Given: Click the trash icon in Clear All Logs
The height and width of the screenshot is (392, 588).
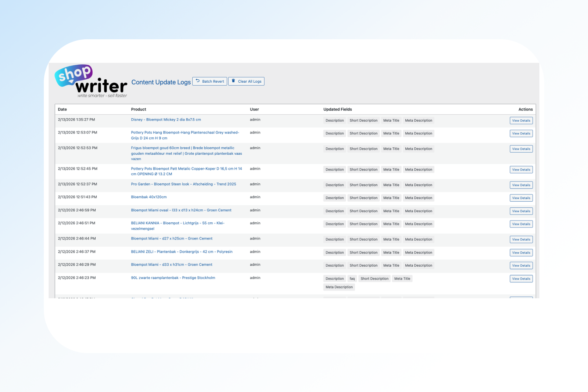Looking at the screenshot, I should [233, 81].
